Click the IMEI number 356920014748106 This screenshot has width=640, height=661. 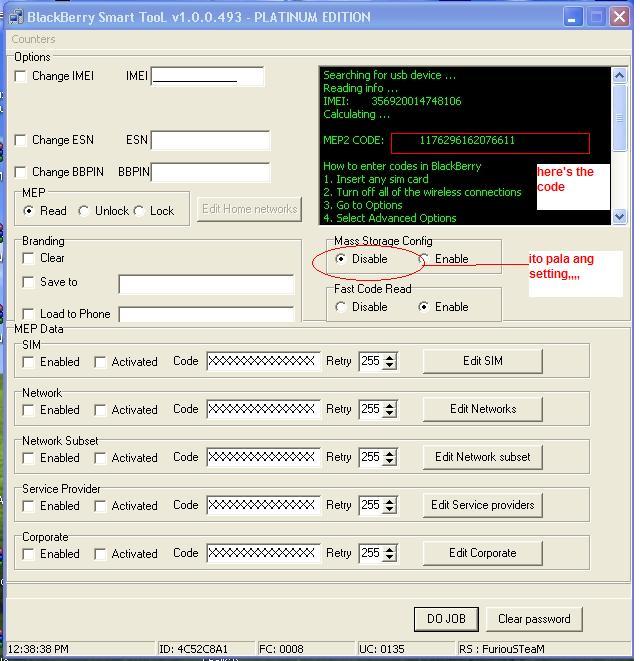pos(416,101)
